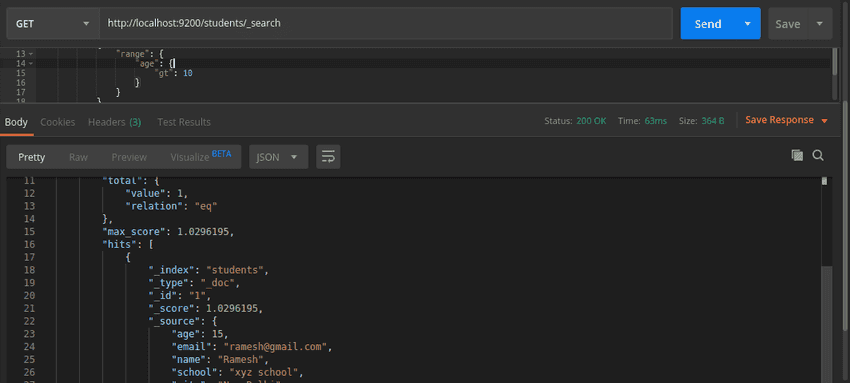Viewport: 850px width, 383px height.
Task: Open the GET method dropdown
Action: click(53, 23)
